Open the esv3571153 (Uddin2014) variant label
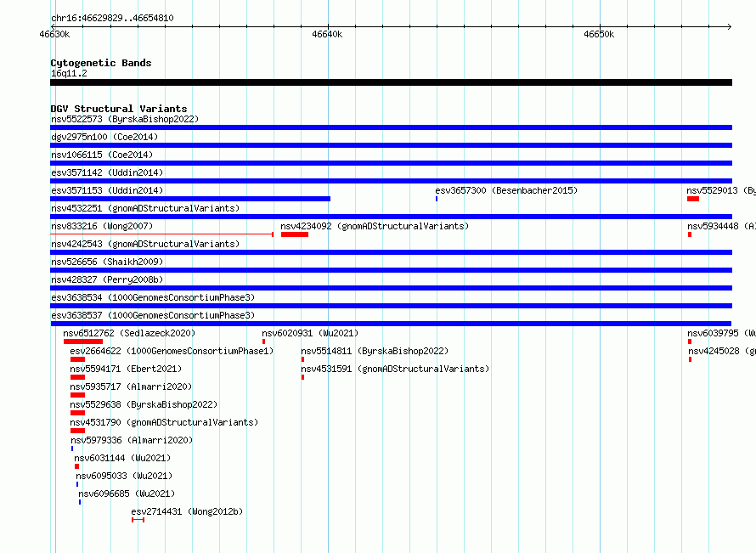This screenshot has height=553, width=756. click(x=107, y=190)
